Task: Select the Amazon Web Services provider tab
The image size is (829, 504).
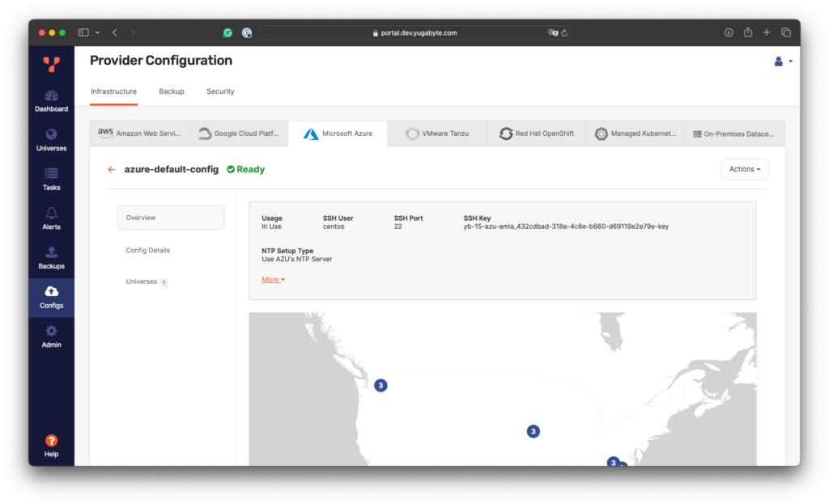Action: pos(139,133)
